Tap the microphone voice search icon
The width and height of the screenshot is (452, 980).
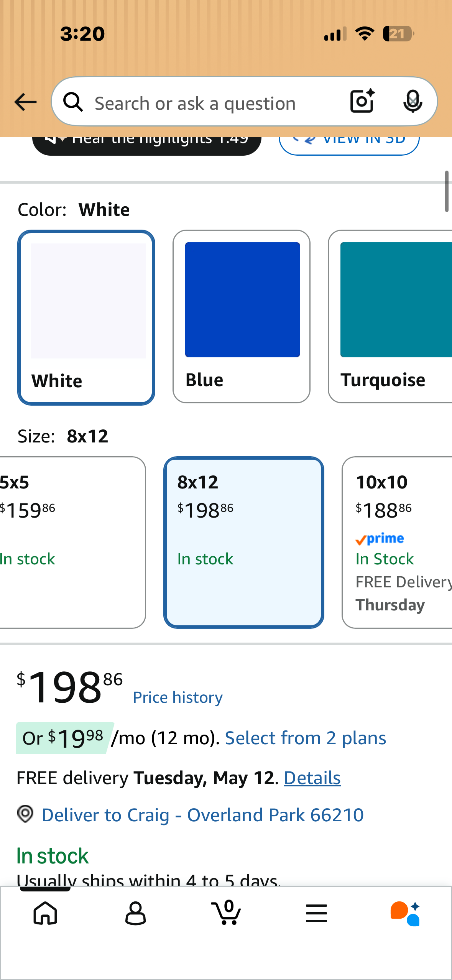click(x=413, y=101)
